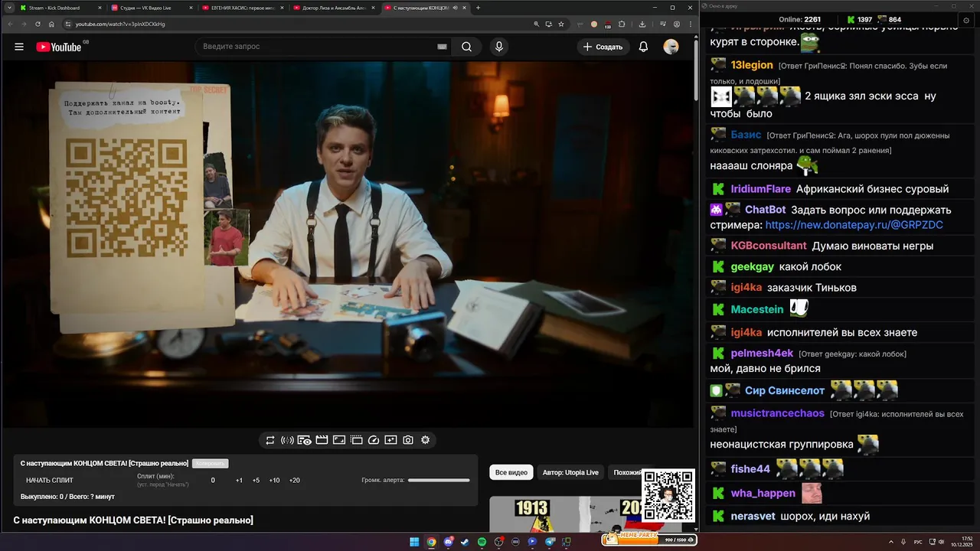Switch to Студия — VK Видео Live tab
The image size is (980, 551).
152,8
